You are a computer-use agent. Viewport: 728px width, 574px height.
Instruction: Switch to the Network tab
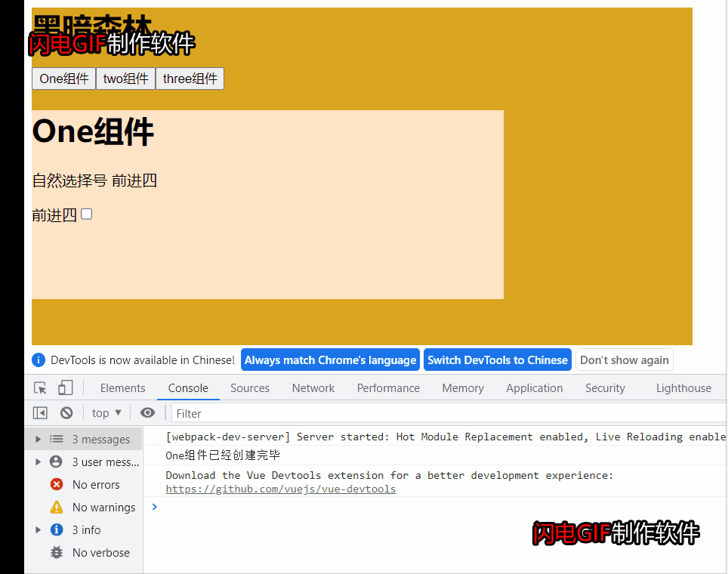[x=313, y=387]
